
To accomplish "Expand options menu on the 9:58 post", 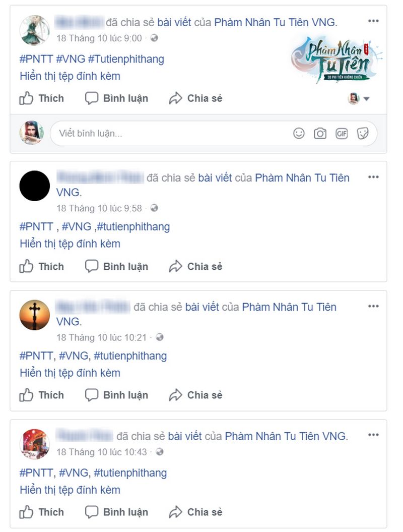I will coord(373,177).
